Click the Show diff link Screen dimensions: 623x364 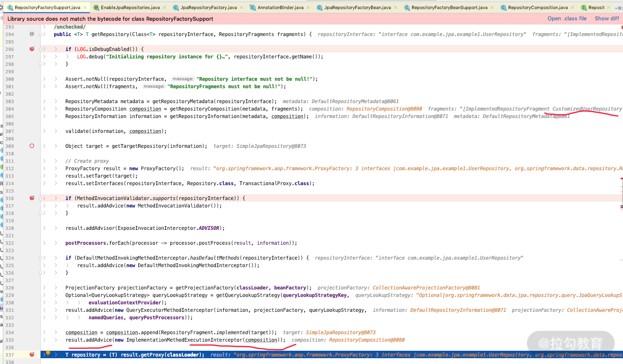tap(607, 19)
